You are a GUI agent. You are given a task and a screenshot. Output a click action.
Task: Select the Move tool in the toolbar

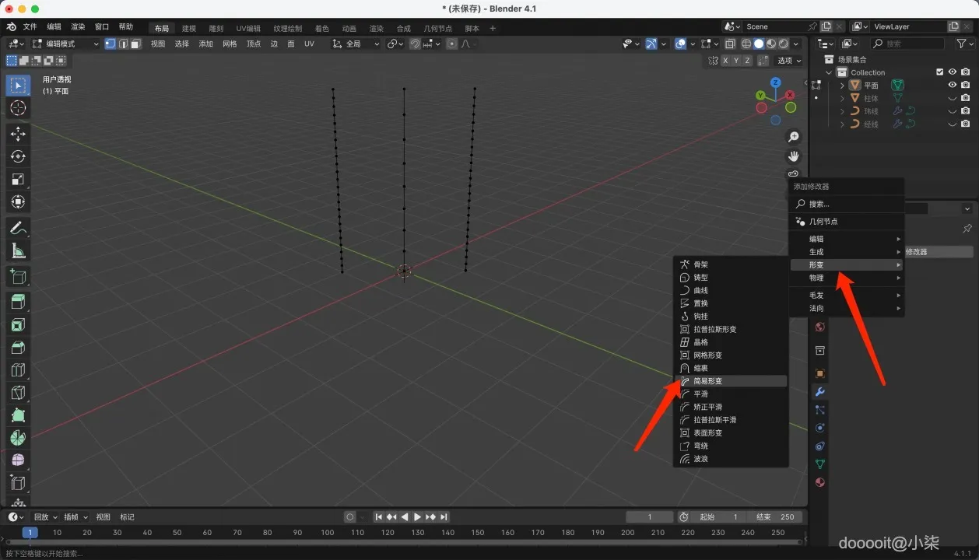coord(18,135)
